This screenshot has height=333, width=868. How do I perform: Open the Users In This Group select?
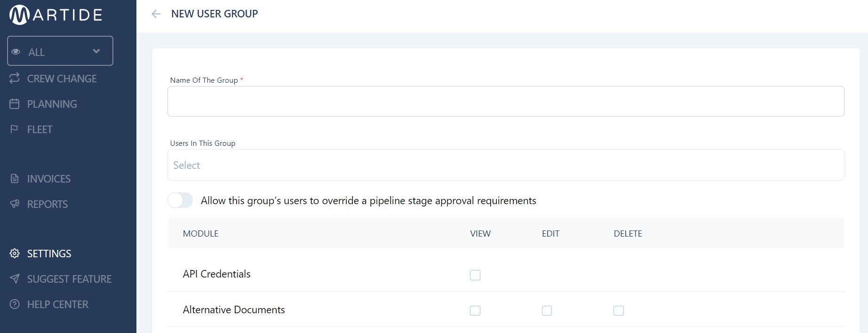pyautogui.click(x=506, y=165)
